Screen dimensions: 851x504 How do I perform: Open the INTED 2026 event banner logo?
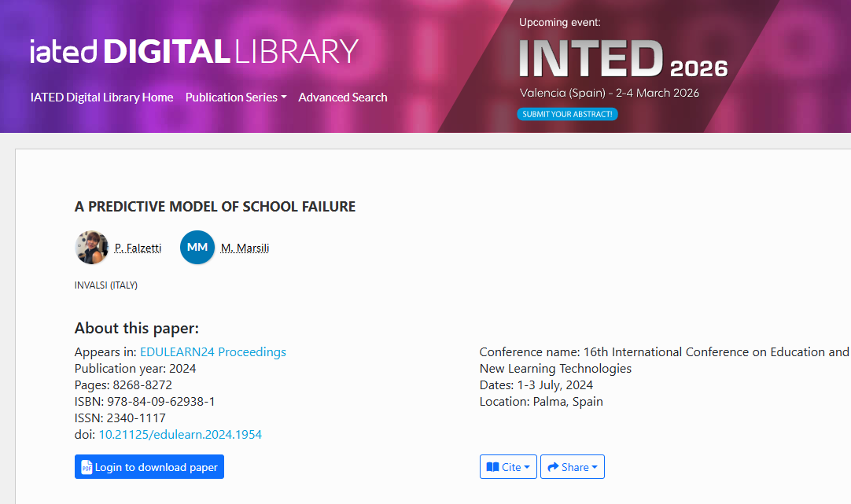pyautogui.click(x=623, y=60)
